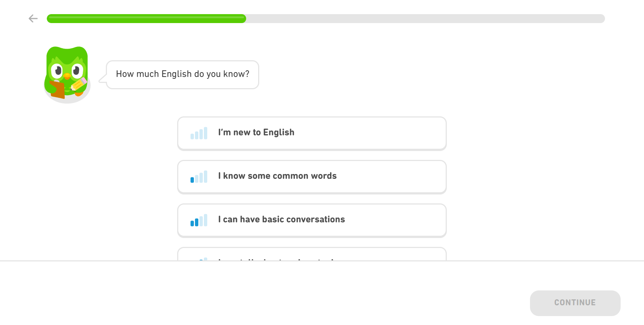
Task: Pick "I can have basic conversations"
Action: (312, 220)
